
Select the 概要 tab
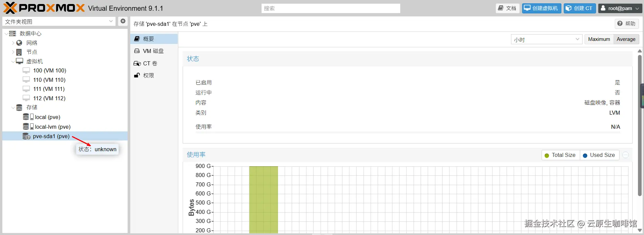pos(154,39)
